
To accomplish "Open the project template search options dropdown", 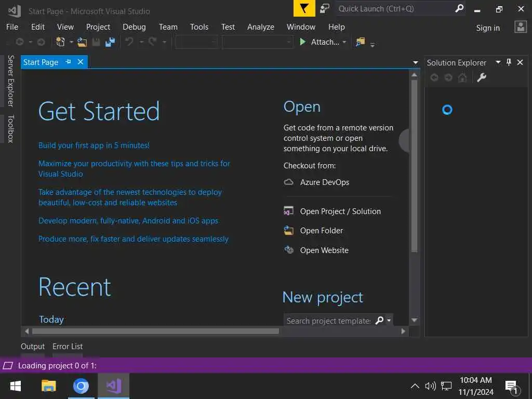I will click(389, 320).
